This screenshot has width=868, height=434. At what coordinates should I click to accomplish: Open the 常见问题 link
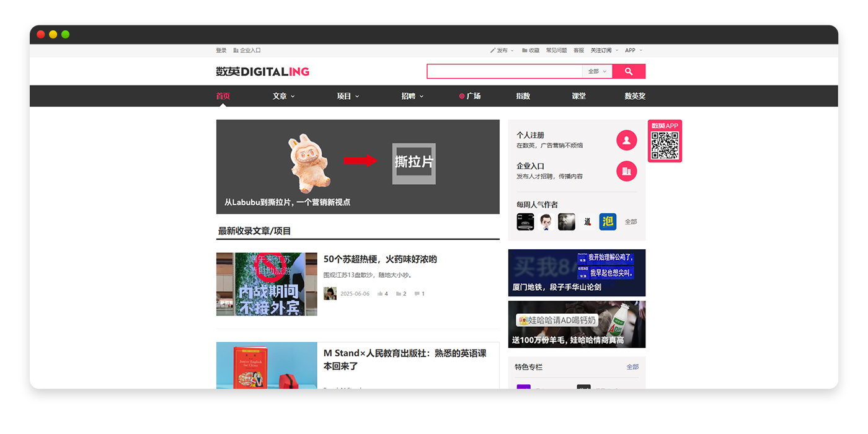pos(556,50)
